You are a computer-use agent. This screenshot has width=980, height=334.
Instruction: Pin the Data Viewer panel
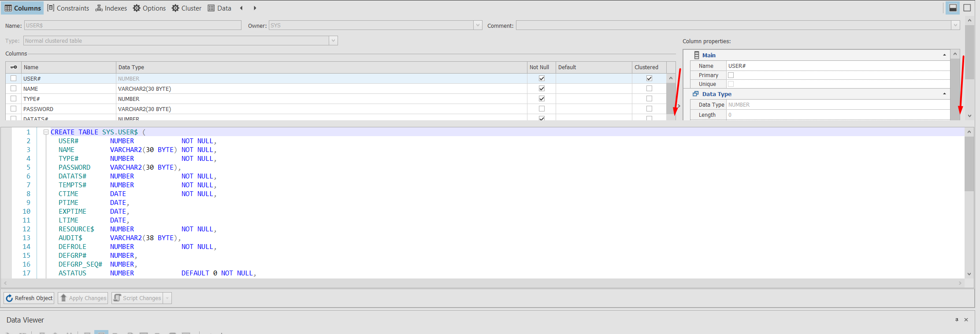(x=957, y=320)
